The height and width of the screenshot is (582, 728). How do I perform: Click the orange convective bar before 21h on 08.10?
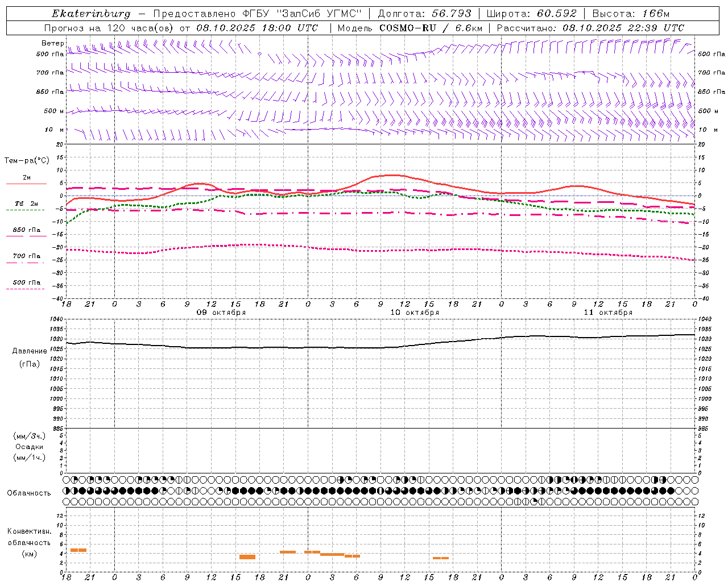click(x=78, y=550)
